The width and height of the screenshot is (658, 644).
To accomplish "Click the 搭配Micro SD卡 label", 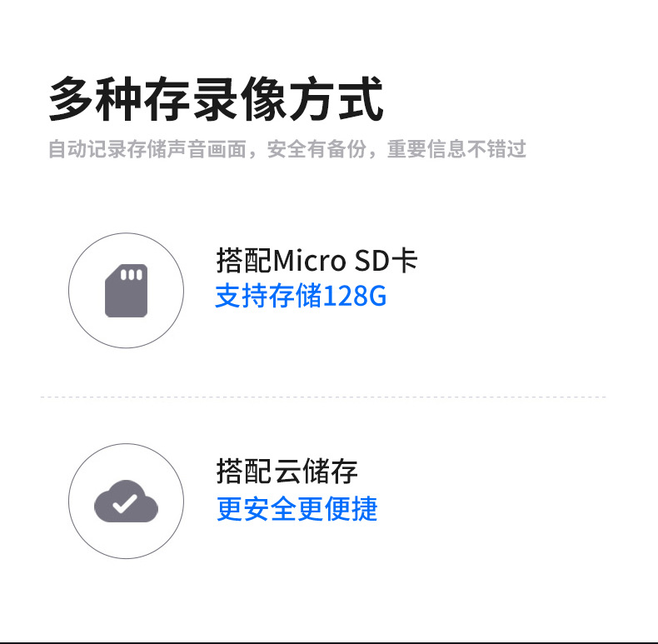I will (x=317, y=261).
